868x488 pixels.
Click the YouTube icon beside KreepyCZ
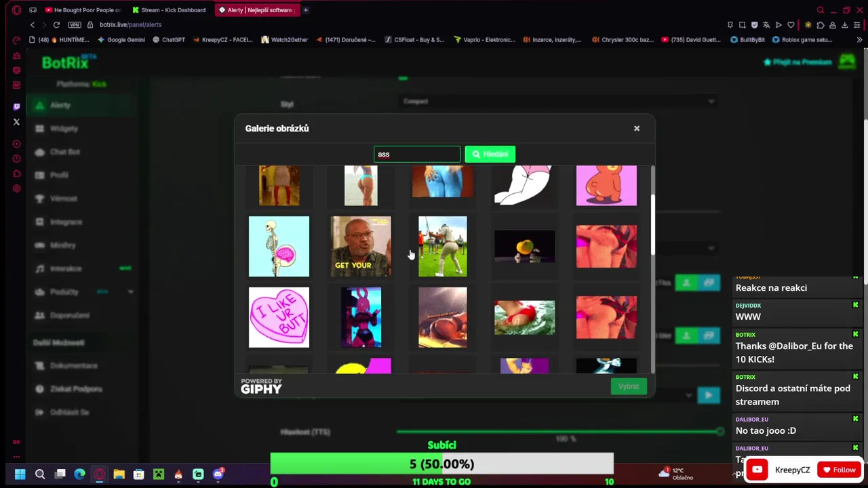pos(757,470)
